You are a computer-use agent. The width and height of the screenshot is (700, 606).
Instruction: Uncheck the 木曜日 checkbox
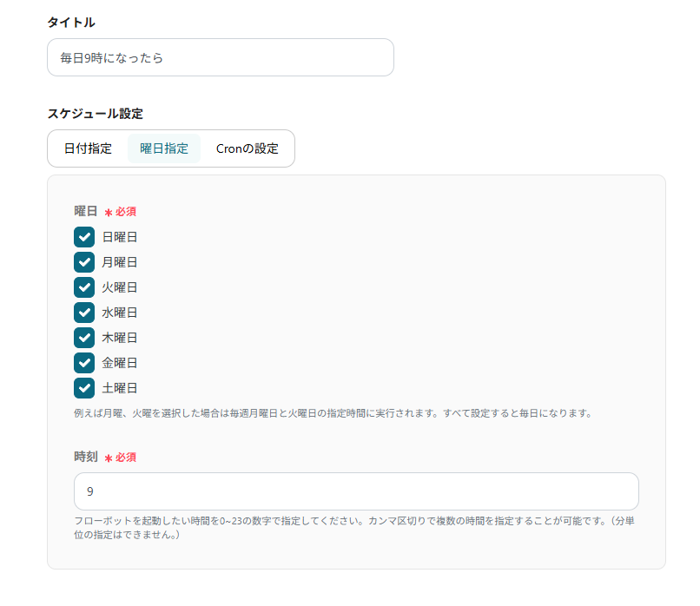[84, 337]
